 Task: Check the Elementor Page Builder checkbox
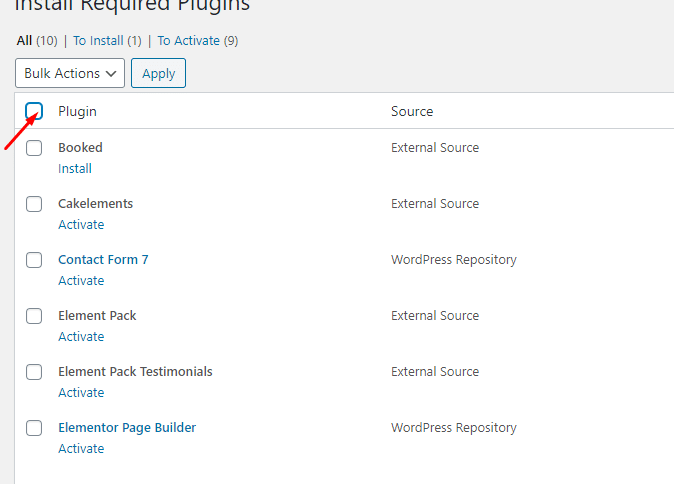(x=34, y=428)
